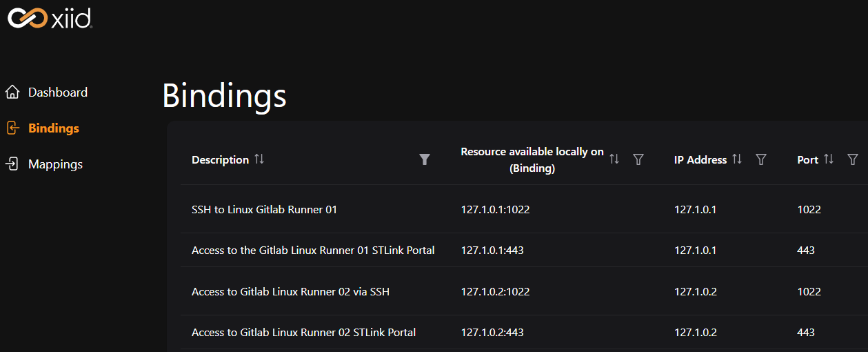Select the Bindings menu label
Screen dimensions: 868x352
tap(54, 128)
